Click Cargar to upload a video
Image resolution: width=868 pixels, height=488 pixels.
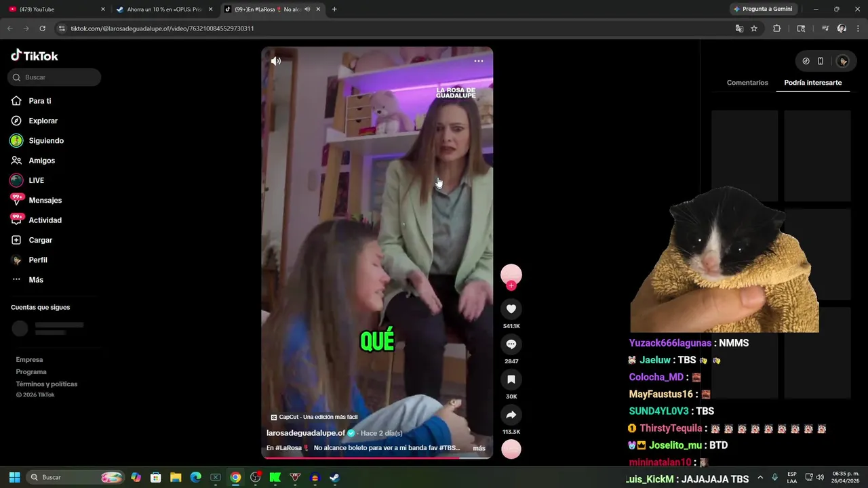(41, 240)
